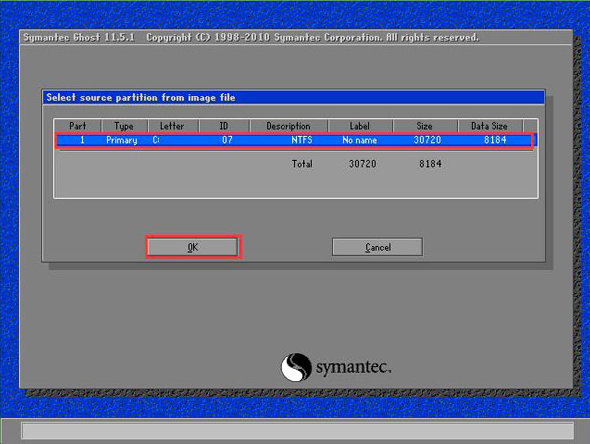This screenshot has width=590, height=444.
Task: Click the symantec wordmark text
Action: [x=353, y=367]
